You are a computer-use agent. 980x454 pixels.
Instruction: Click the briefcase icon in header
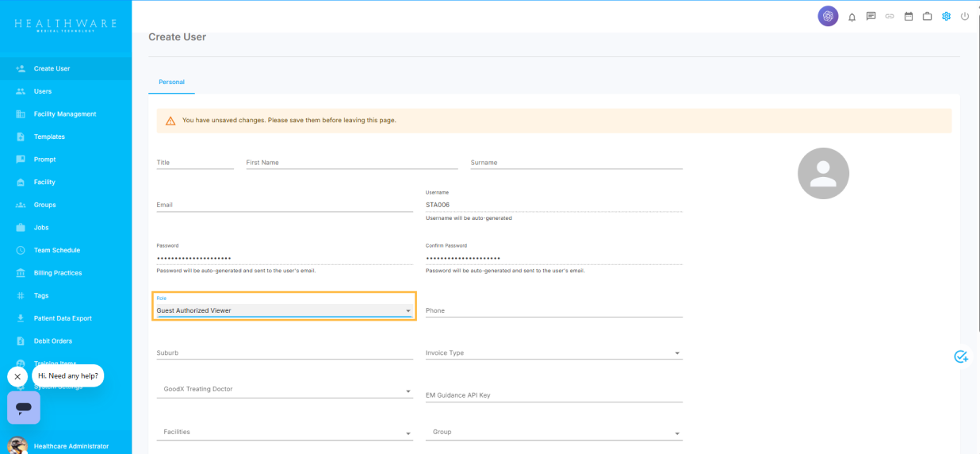click(x=927, y=16)
